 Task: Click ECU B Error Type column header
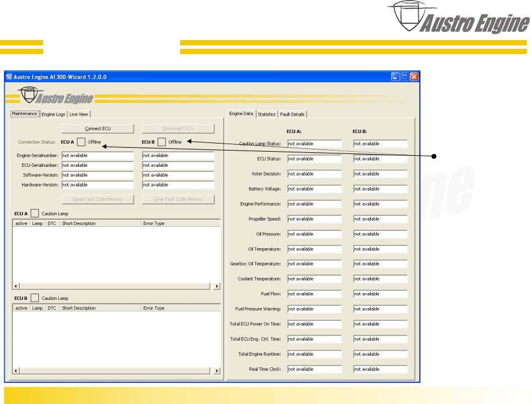[180, 308]
